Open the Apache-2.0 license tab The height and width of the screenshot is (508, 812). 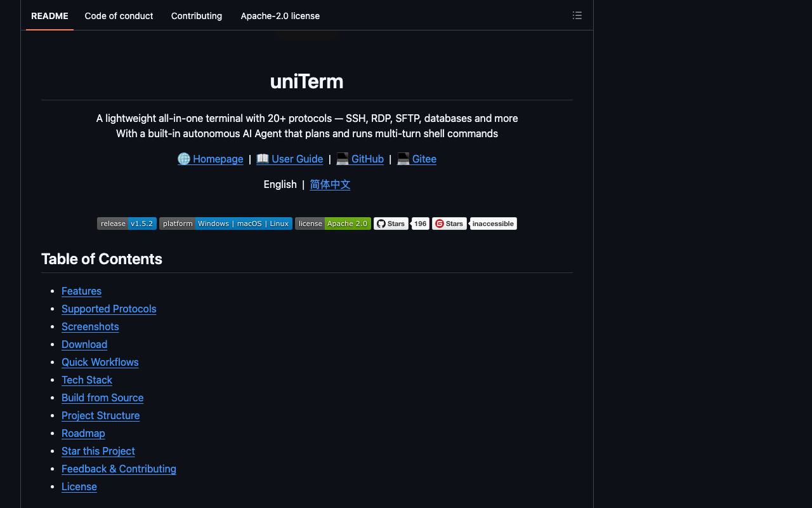pos(280,16)
